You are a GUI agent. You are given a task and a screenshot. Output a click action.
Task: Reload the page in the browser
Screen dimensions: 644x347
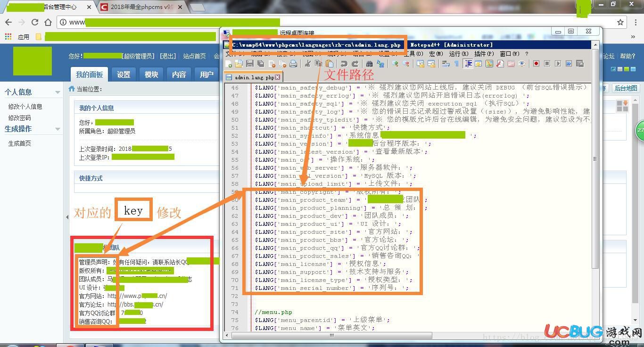(x=34, y=22)
